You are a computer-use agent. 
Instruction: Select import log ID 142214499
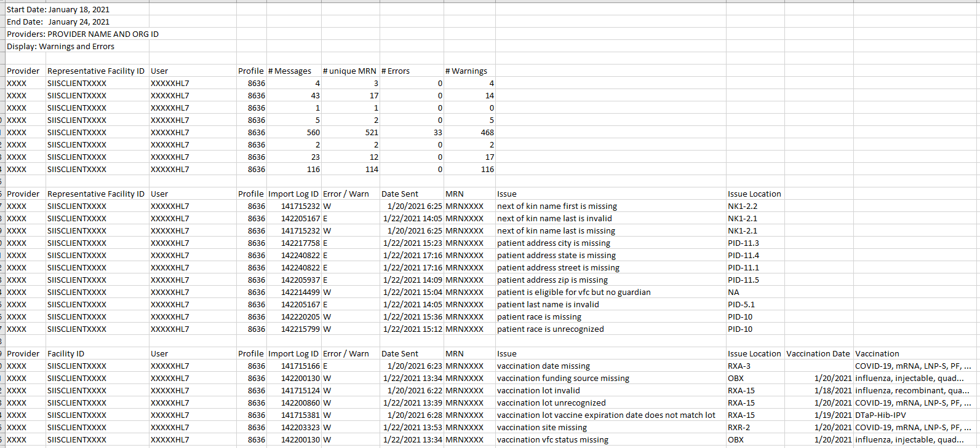point(294,293)
